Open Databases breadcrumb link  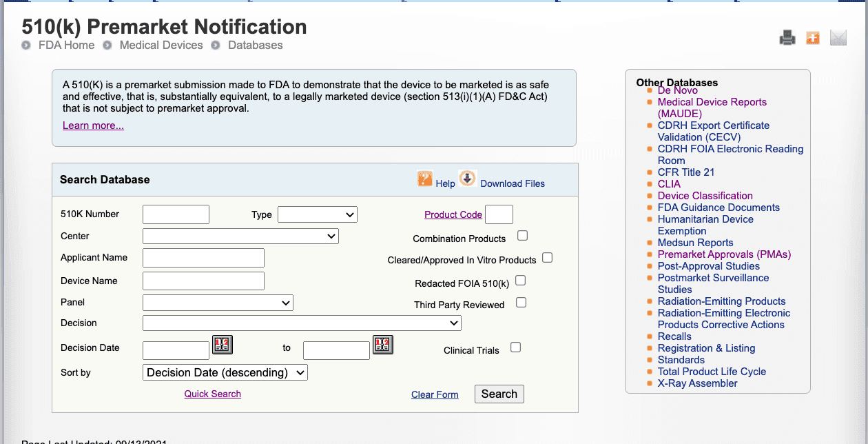point(256,45)
